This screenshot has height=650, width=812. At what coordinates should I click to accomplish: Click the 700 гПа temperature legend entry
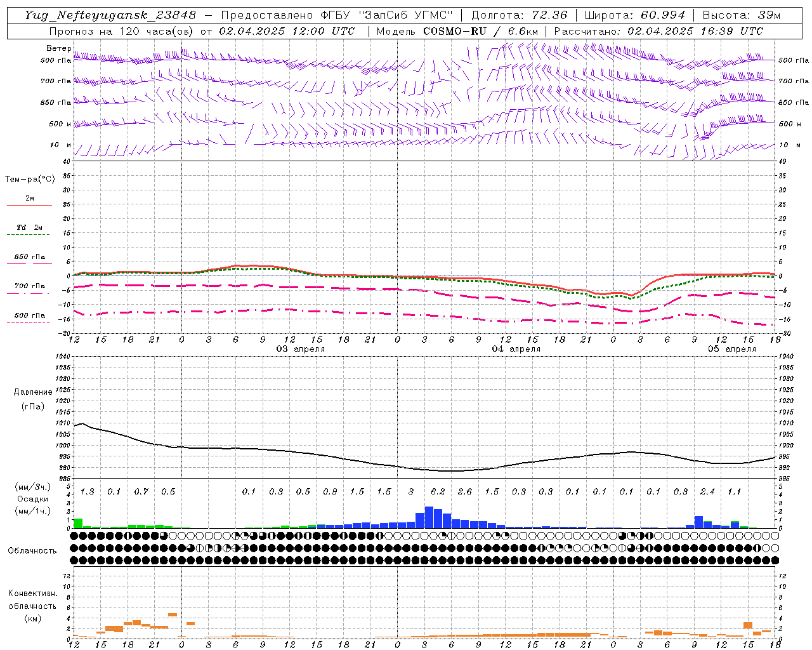click(x=29, y=288)
